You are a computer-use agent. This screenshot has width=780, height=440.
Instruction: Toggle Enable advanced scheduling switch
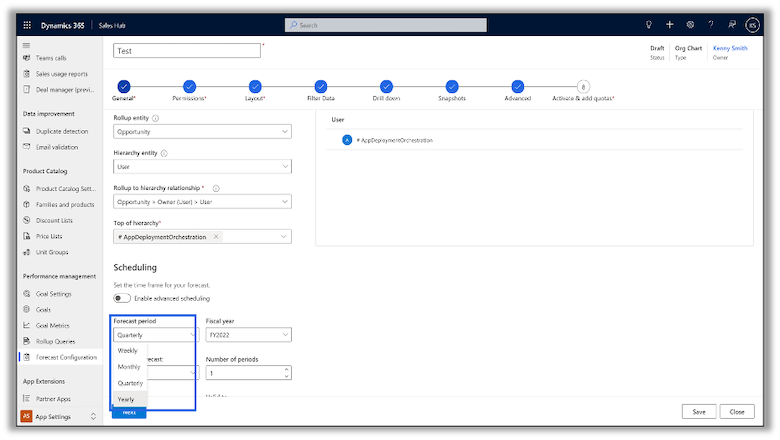coord(122,298)
